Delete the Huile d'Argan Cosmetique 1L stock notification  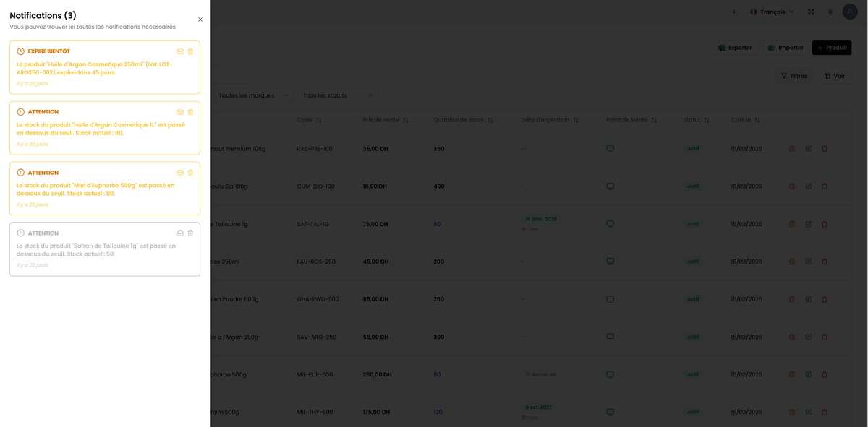pyautogui.click(x=190, y=112)
